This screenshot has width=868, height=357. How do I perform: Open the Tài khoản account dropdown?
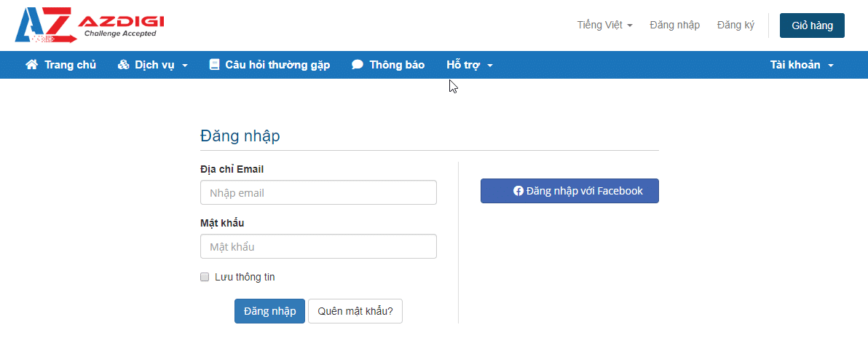click(x=802, y=65)
